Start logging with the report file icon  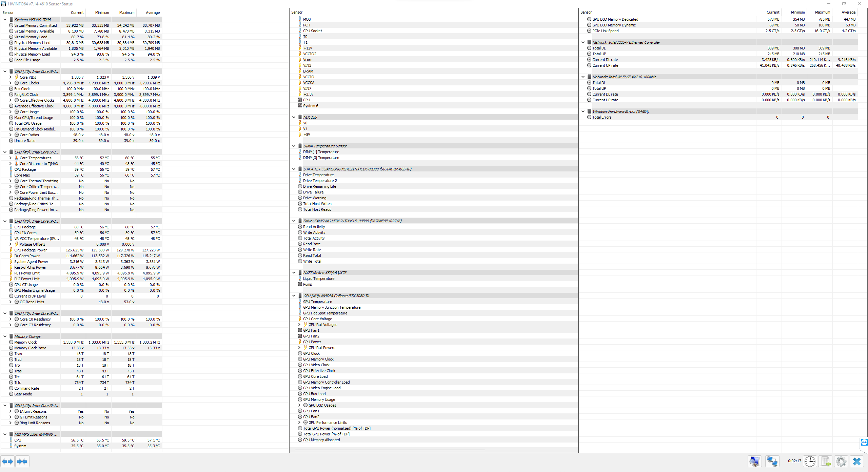pos(825,461)
